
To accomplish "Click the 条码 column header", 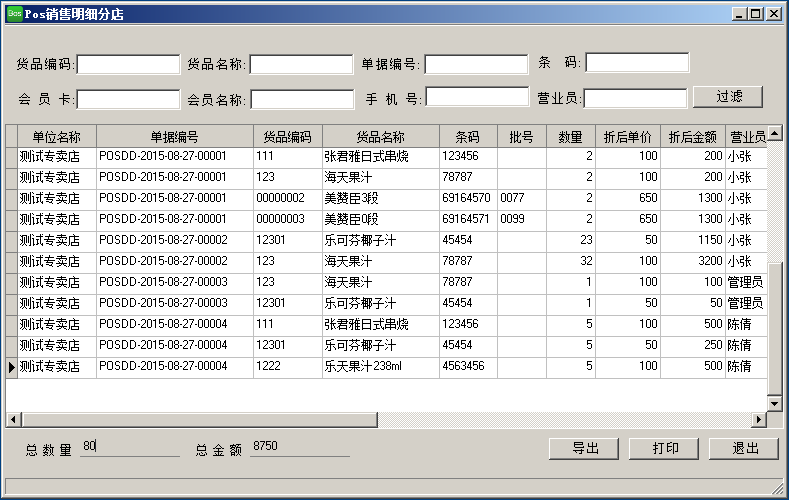I will click(468, 137).
